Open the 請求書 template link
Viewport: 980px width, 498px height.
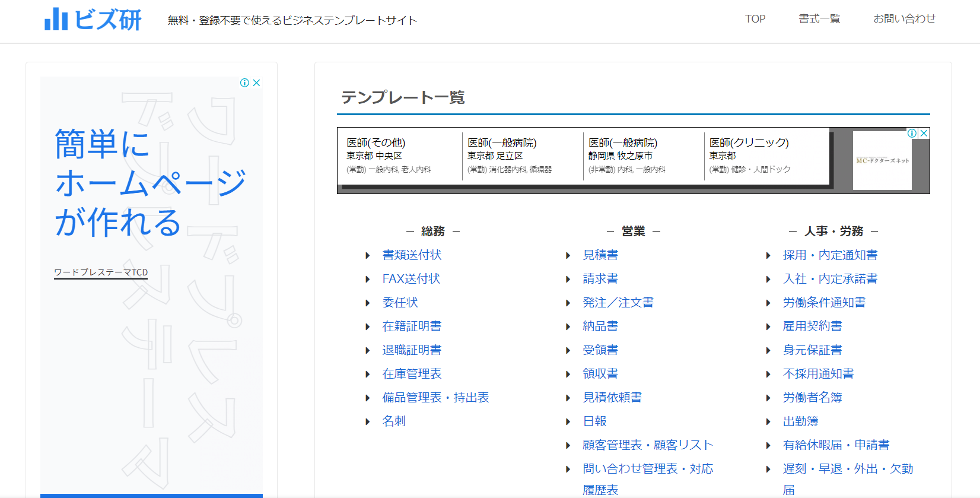pos(600,279)
